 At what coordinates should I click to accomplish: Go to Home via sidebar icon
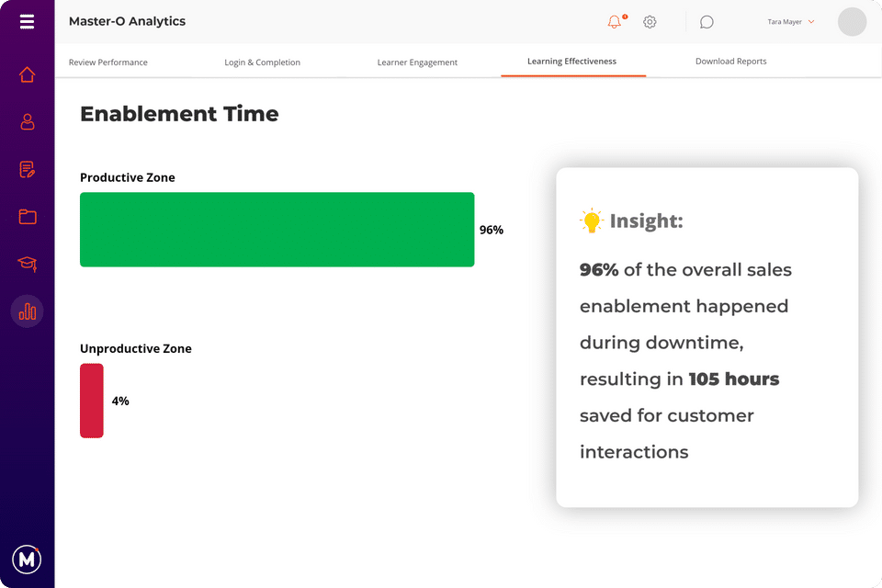click(x=27, y=74)
